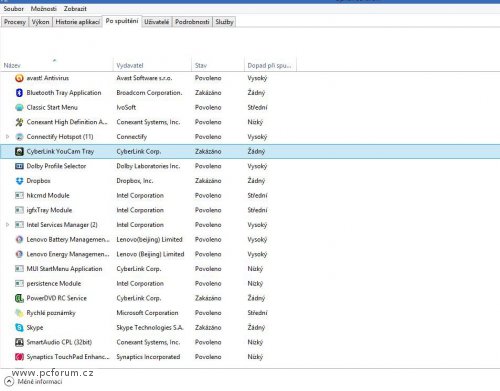Select the Lenovo Battery Management icon
The height and width of the screenshot is (391, 500).
pyautogui.click(x=19, y=240)
